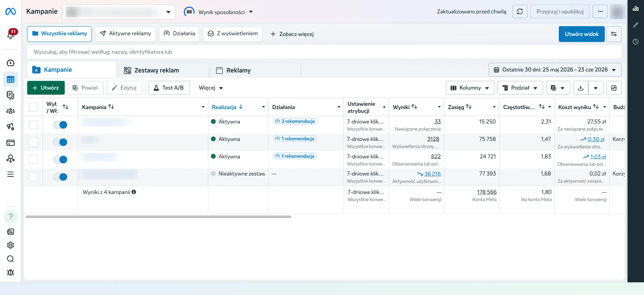Screen dimensions: 644x295
Task: Open the Meta logo home icon
Action: pos(10,12)
